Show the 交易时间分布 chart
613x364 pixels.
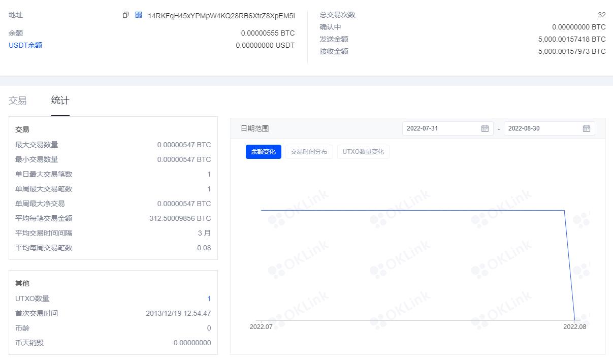pyautogui.click(x=309, y=151)
